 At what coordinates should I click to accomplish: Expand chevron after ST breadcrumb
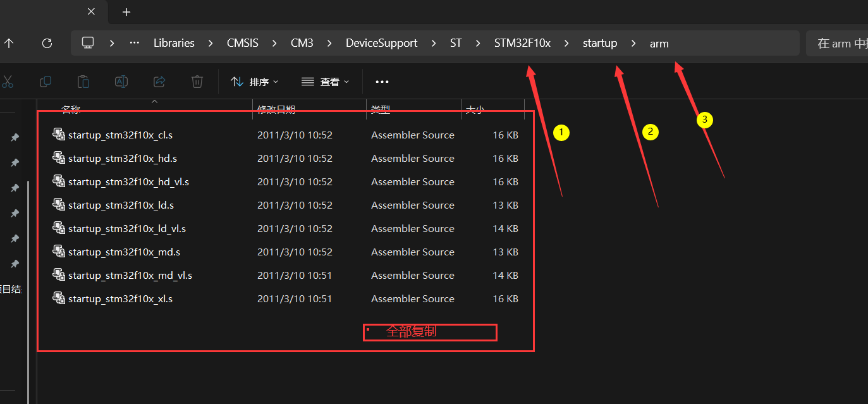point(478,43)
